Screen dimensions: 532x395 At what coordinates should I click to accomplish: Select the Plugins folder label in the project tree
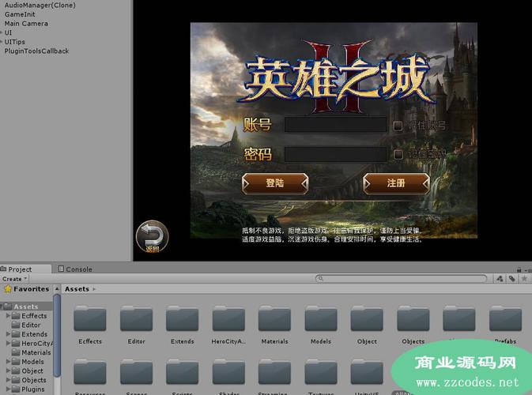[33, 389]
